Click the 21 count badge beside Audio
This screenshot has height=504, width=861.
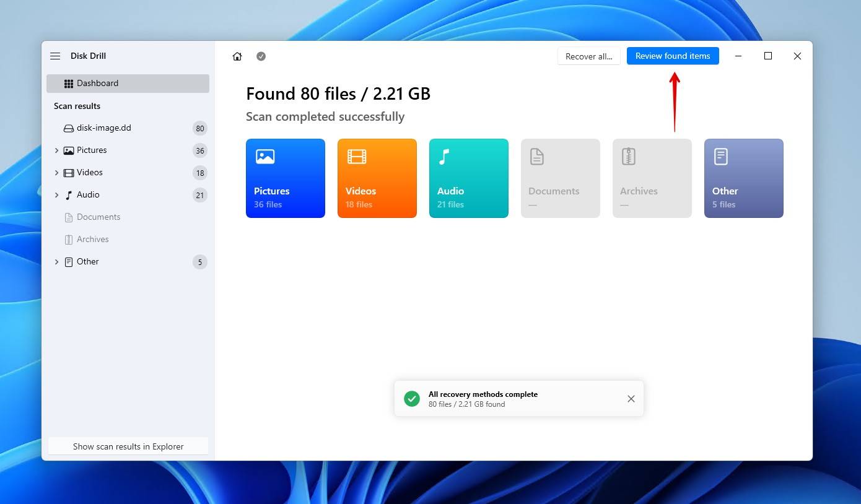point(199,196)
